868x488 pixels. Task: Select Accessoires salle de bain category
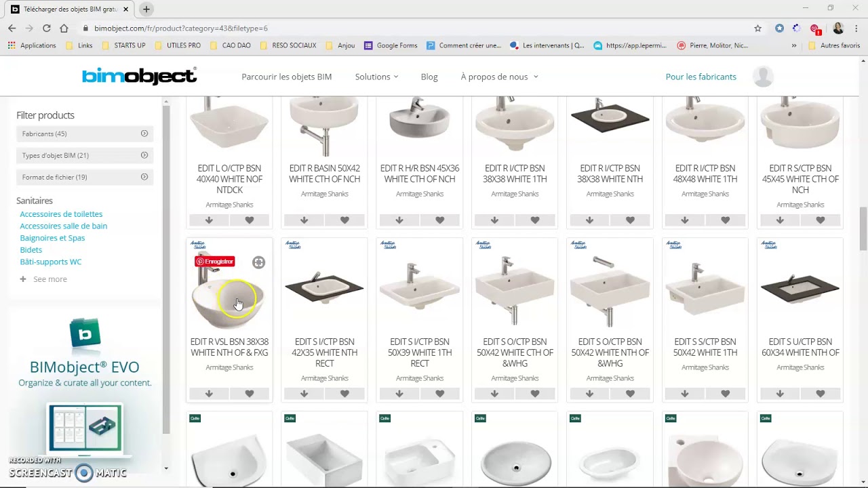63,226
